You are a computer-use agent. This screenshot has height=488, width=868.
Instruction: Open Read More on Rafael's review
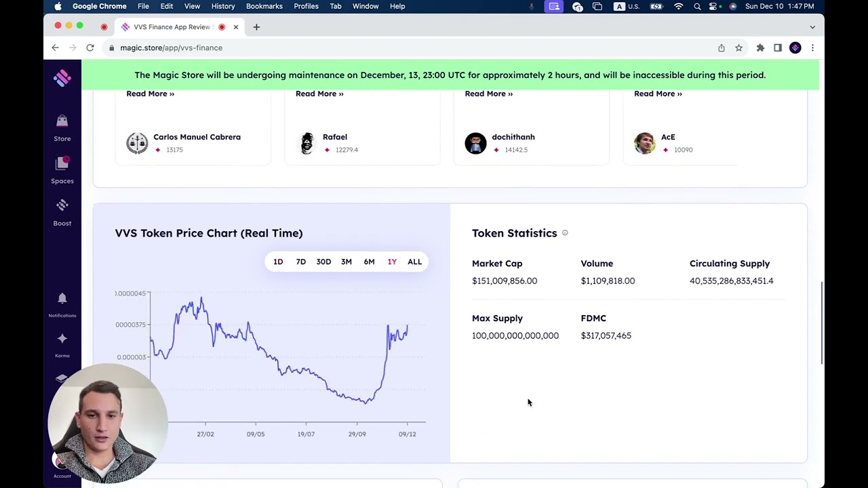(319, 94)
